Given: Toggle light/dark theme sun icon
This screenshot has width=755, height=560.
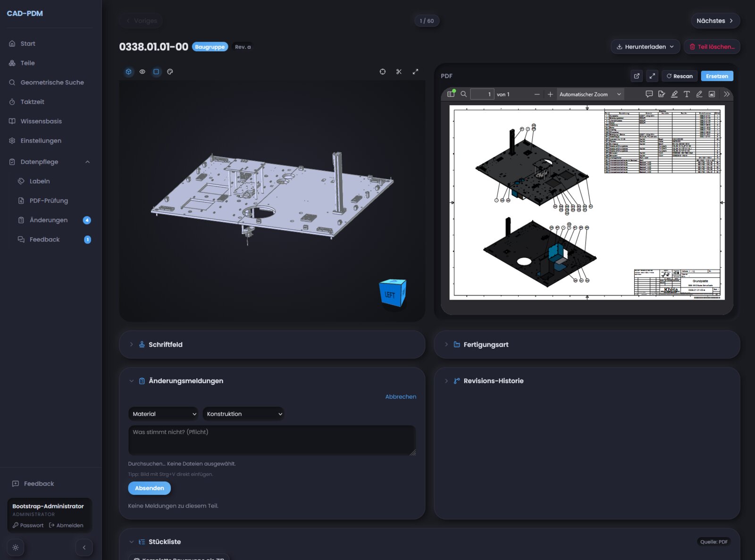Looking at the screenshot, I should coord(16,548).
